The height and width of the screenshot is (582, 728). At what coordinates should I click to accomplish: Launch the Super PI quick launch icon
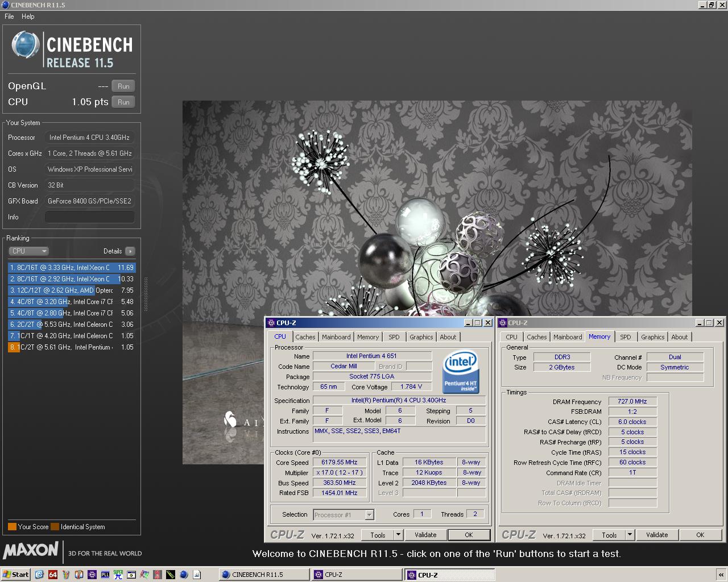[118, 575]
